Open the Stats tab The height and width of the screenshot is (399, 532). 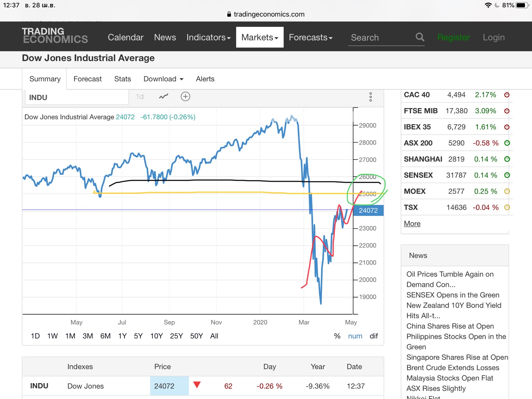coord(123,79)
